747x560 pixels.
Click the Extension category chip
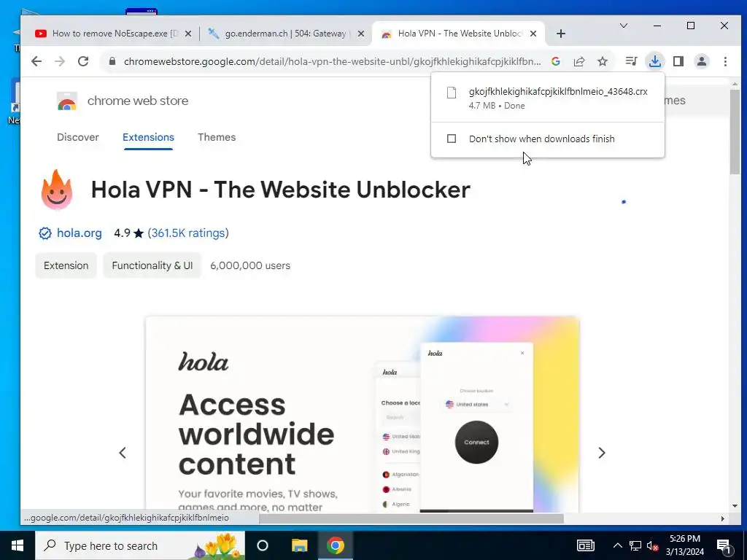coord(66,265)
